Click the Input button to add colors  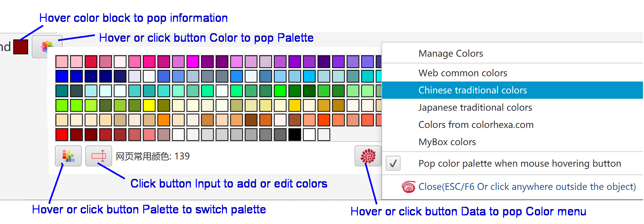99,156
